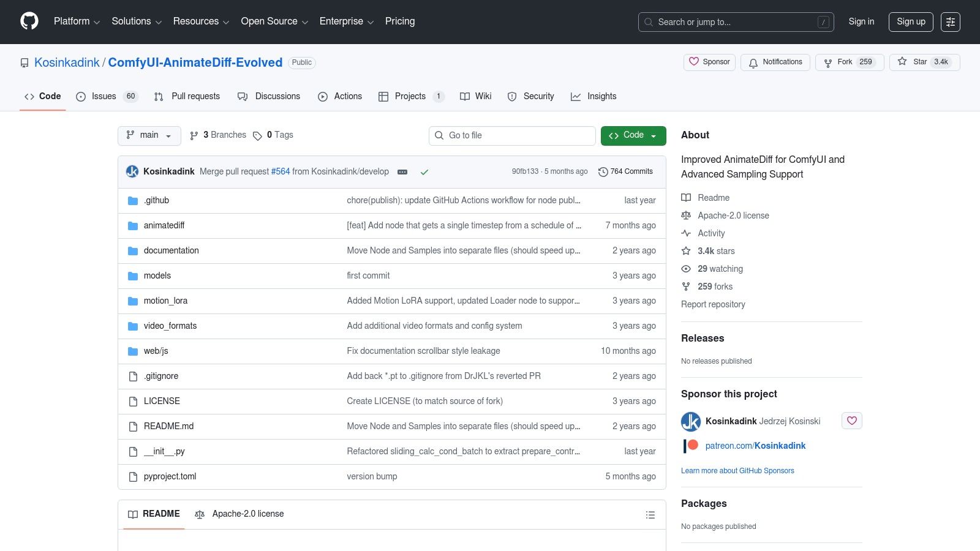Image resolution: width=980 pixels, height=551 pixels.
Task: Open the animatediff folder
Action: pyautogui.click(x=164, y=225)
